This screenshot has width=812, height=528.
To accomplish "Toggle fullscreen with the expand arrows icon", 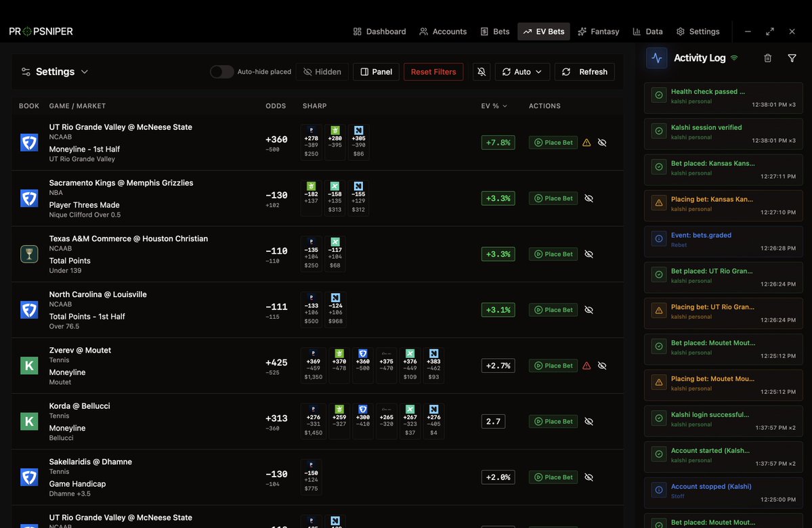I will [770, 32].
